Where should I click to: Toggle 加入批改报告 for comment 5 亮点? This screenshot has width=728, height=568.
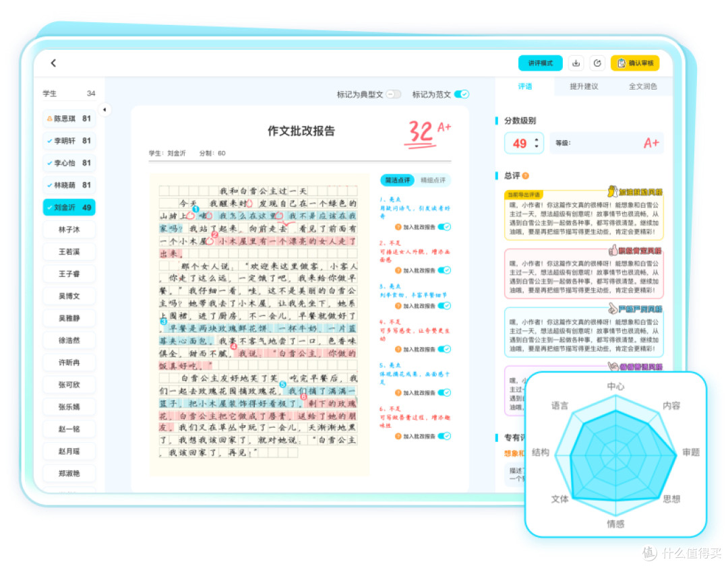[x=444, y=393]
